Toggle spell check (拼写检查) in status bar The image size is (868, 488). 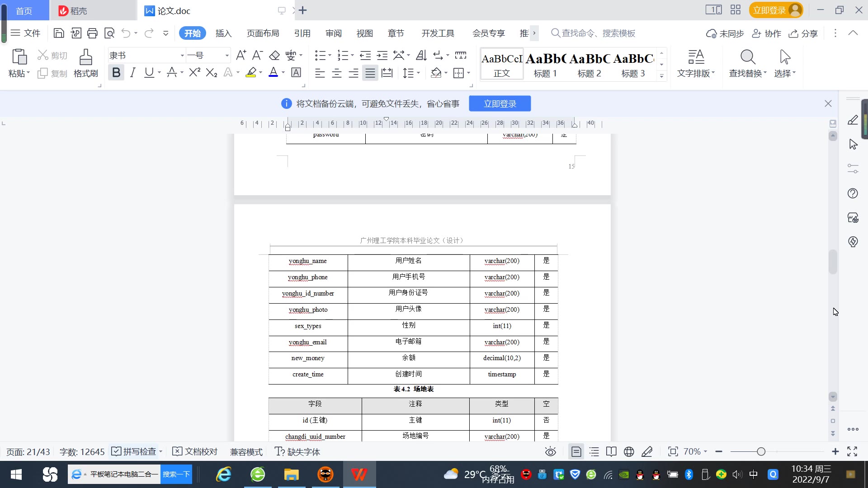point(135,451)
